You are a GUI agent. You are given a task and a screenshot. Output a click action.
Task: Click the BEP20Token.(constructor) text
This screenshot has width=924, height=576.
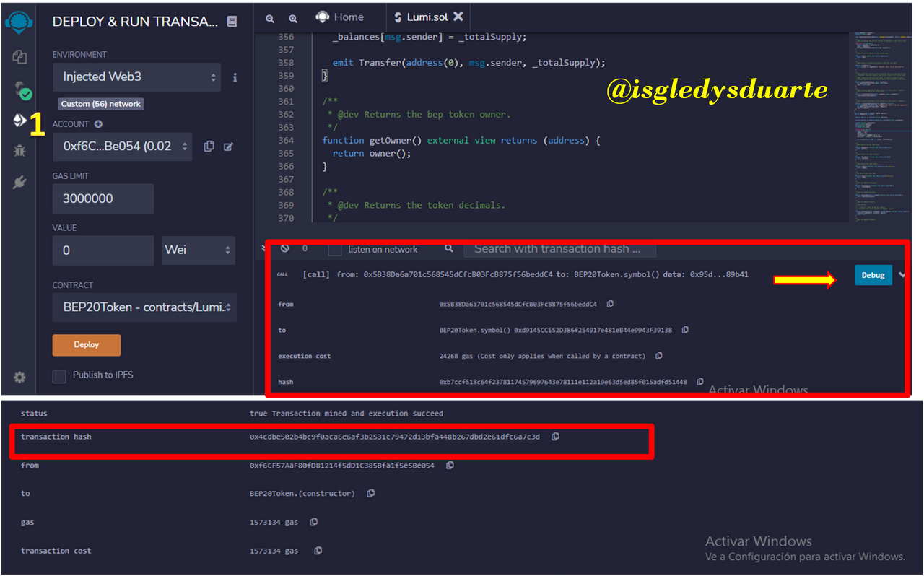tap(302, 493)
